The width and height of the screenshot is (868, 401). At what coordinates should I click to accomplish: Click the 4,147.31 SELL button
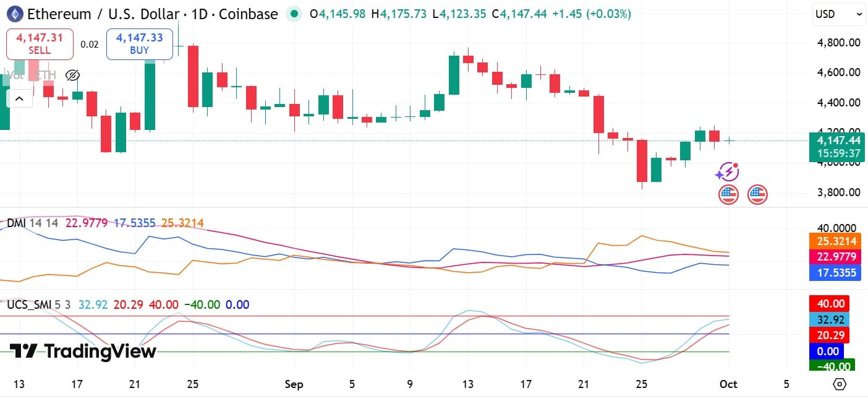(40, 44)
